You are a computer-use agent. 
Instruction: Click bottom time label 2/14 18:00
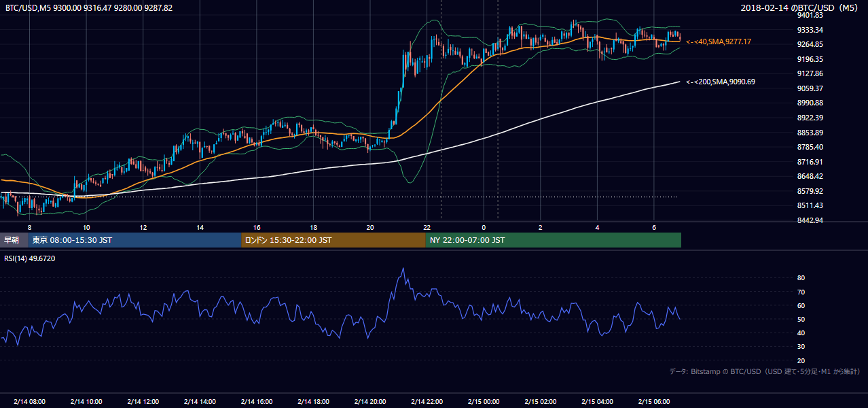coord(313,401)
